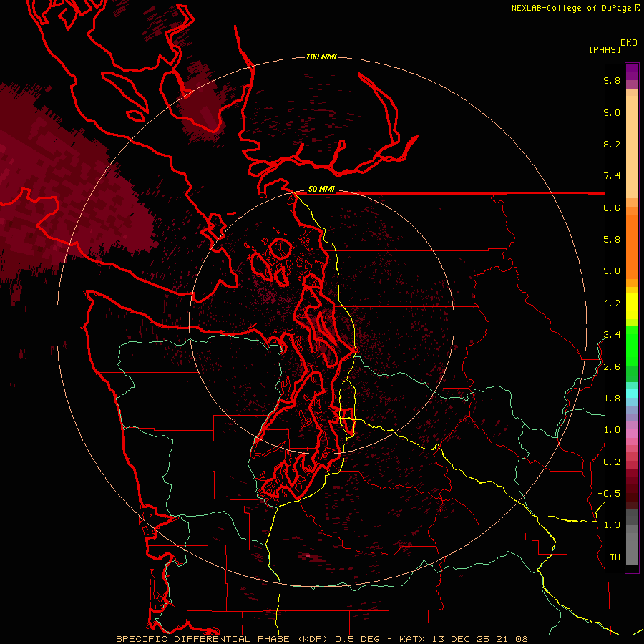Pick the cyan segment of the color bar

click(x=632, y=394)
